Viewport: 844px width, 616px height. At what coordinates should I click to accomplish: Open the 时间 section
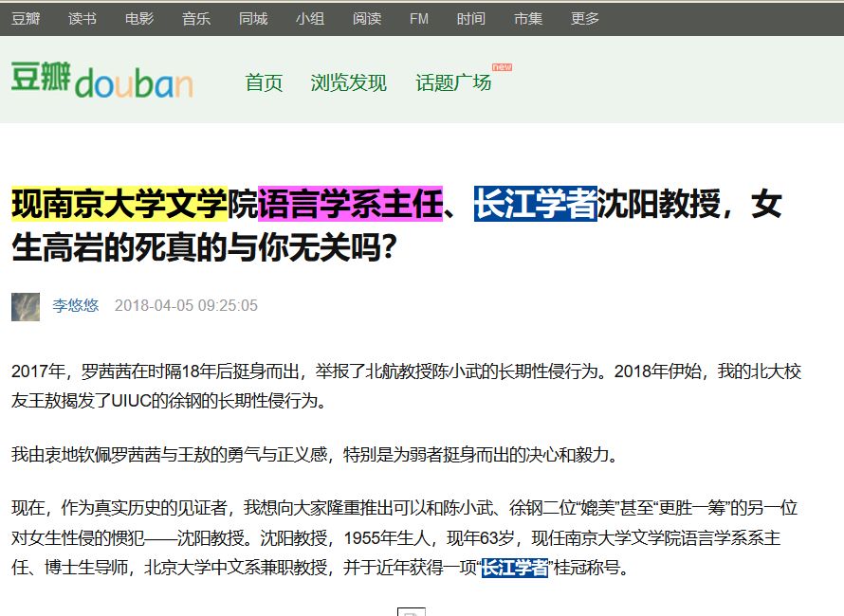(x=471, y=17)
